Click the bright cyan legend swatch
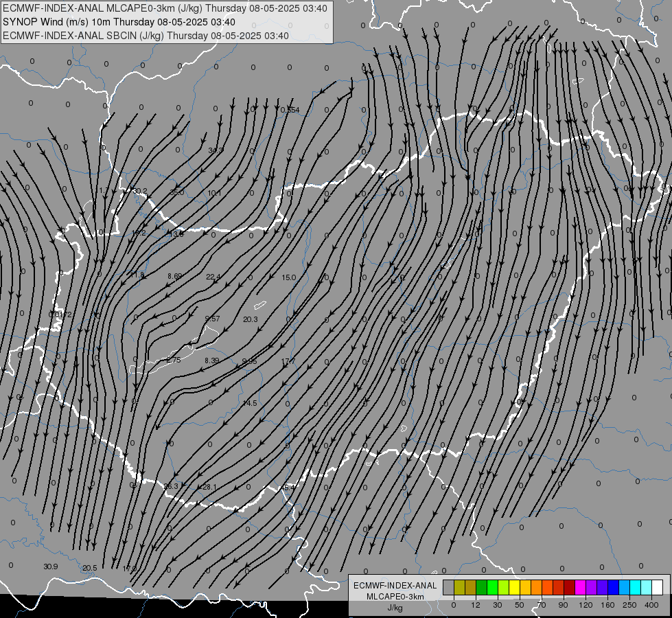Viewport: 672px width, 618px height. click(x=635, y=587)
